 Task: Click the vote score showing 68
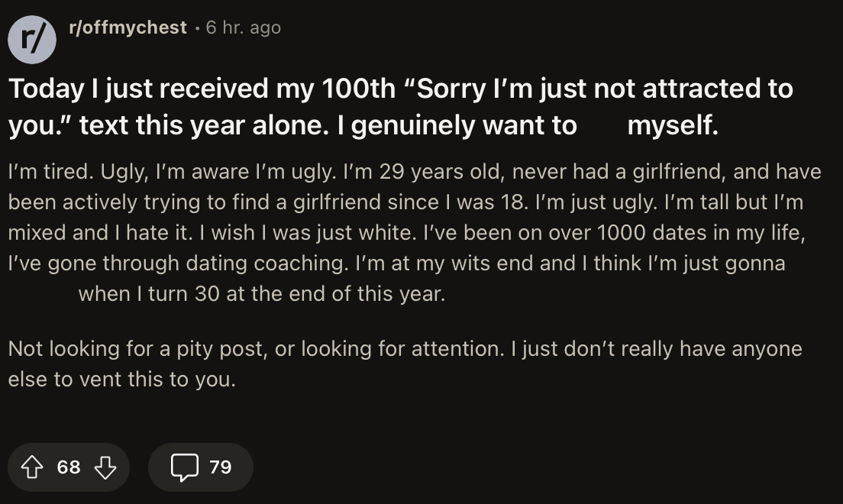tap(69, 467)
